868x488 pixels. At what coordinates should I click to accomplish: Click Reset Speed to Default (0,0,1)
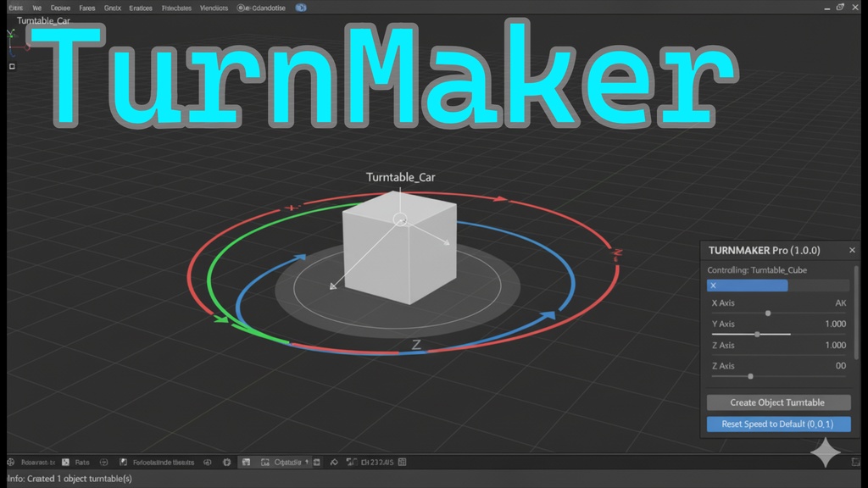click(x=778, y=424)
